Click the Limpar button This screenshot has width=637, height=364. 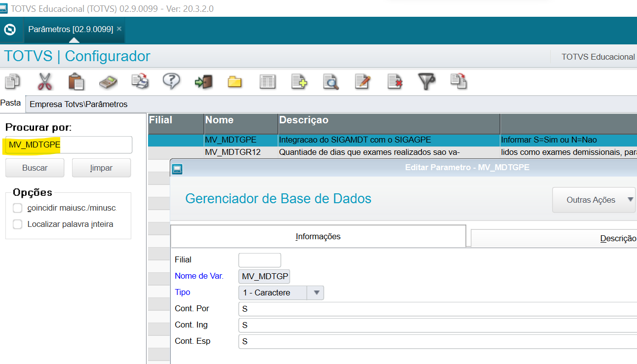101,168
